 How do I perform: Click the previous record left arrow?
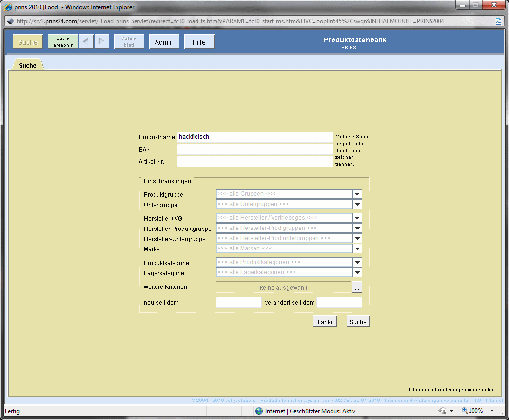coord(86,42)
